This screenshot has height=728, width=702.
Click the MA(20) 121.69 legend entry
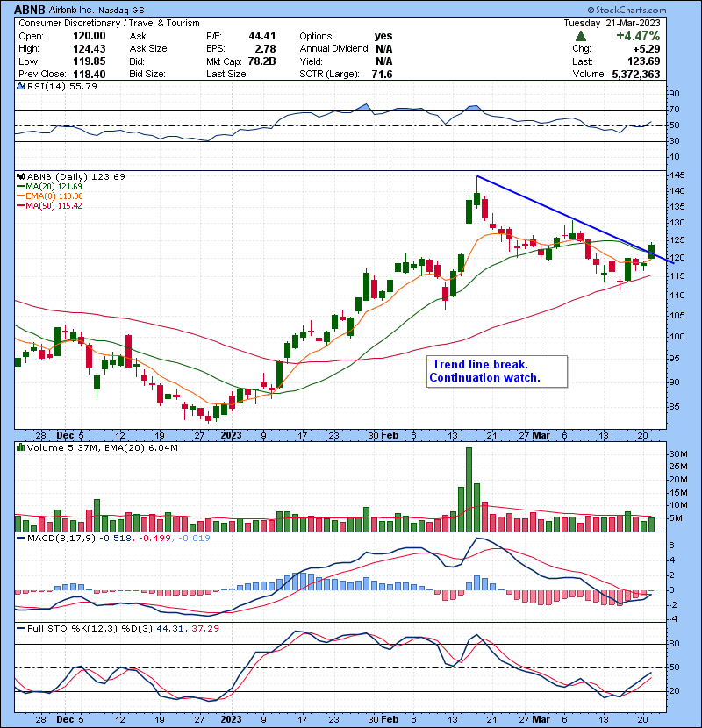coord(50,186)
